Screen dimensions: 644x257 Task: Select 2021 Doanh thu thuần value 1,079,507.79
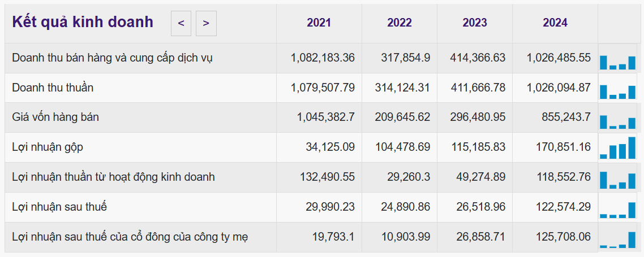(323, 88)
